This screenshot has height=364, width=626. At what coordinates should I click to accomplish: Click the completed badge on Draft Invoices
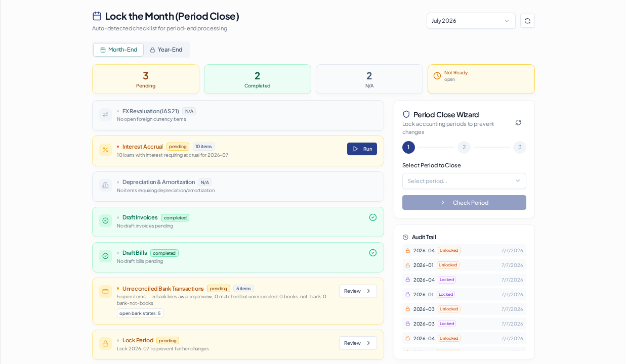(x=175, y=217)
